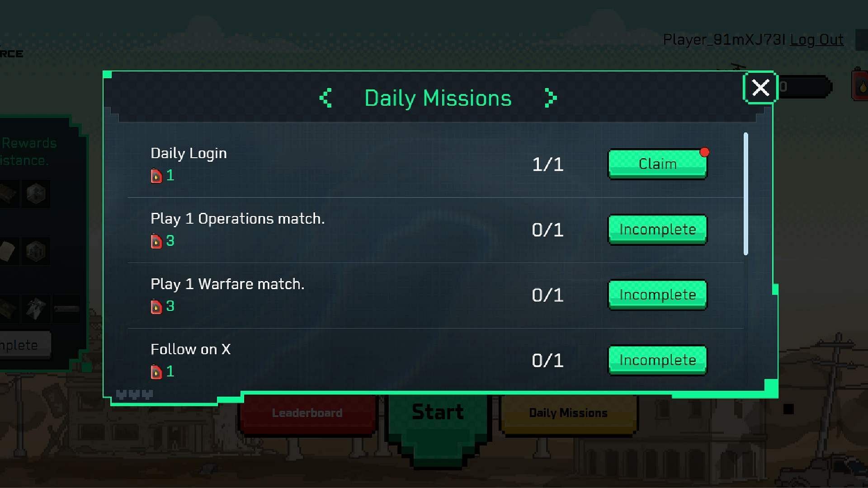868x488 pixels.
Task: Open the Leaderboard screen
Action: pos(307,413)
